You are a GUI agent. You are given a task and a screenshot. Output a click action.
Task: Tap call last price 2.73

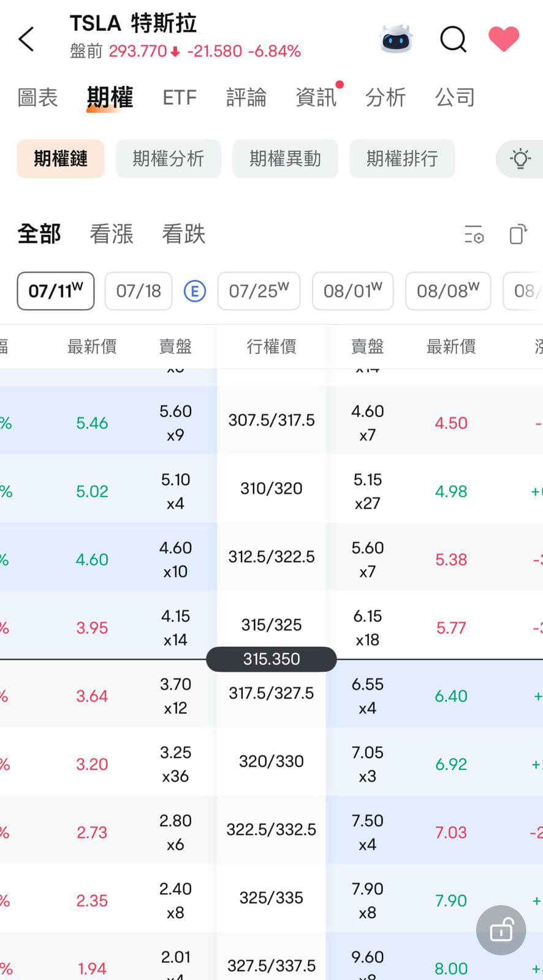(x=92, y=832)
